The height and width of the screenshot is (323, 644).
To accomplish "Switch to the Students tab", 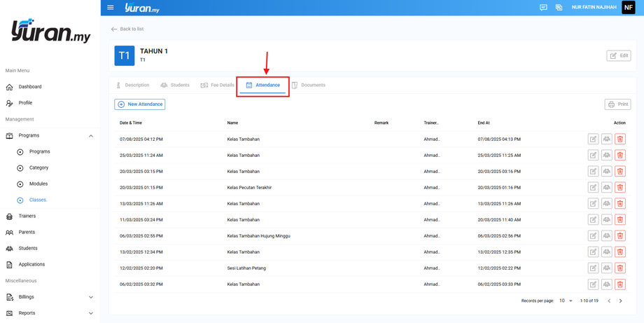I will click(x=175, y=85).
